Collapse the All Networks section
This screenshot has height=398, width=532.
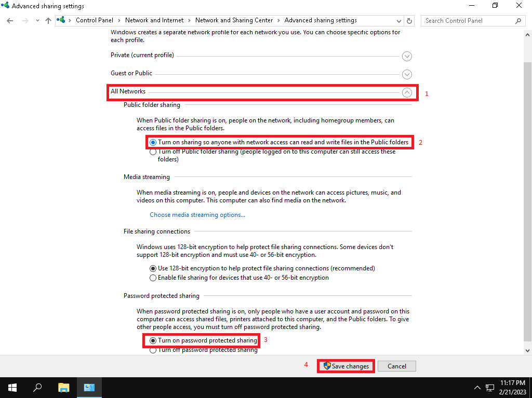tap(407, 92)
